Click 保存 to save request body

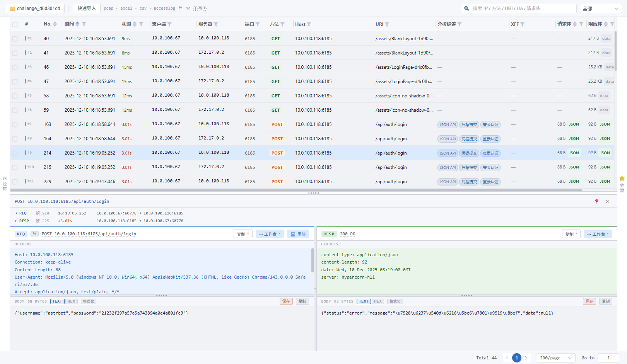(x=286, y=301)
